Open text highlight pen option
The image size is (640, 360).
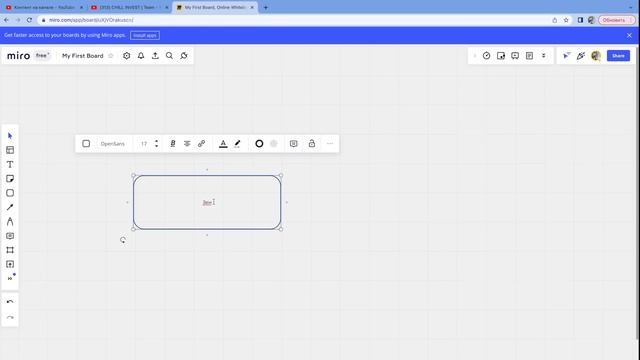point(238,144)
